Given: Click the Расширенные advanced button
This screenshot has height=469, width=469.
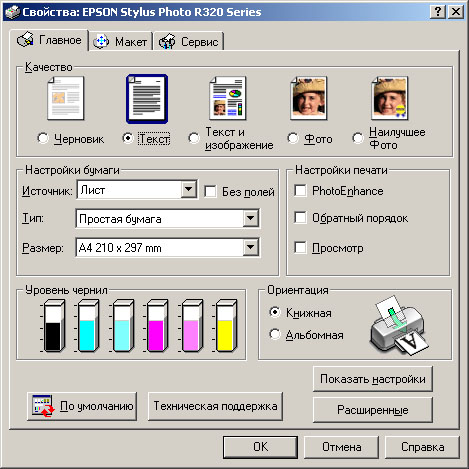Looking at the screenshot, I should point(373,410).
